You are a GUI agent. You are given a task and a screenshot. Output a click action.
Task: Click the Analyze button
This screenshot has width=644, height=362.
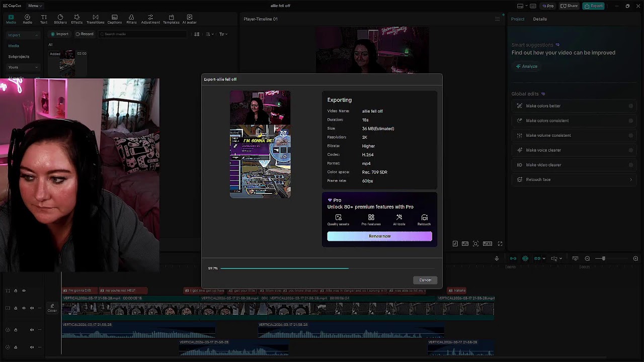click(526, 66)
